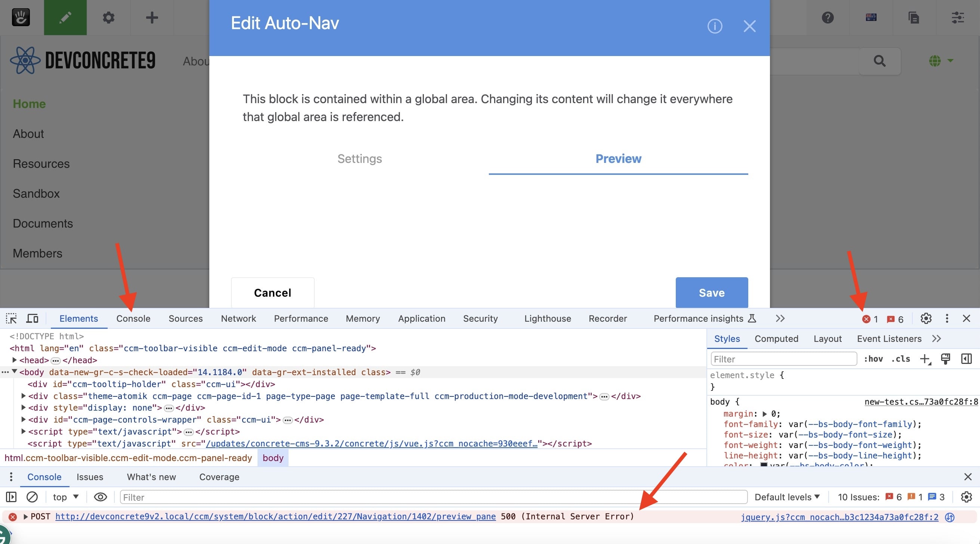Expand the head element node
The image size is (980, 544).
pos(15,360)
